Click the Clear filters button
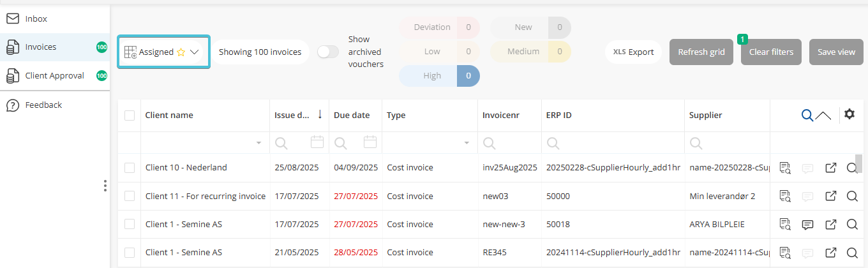The image size is (868, 268). coord(771,52)
